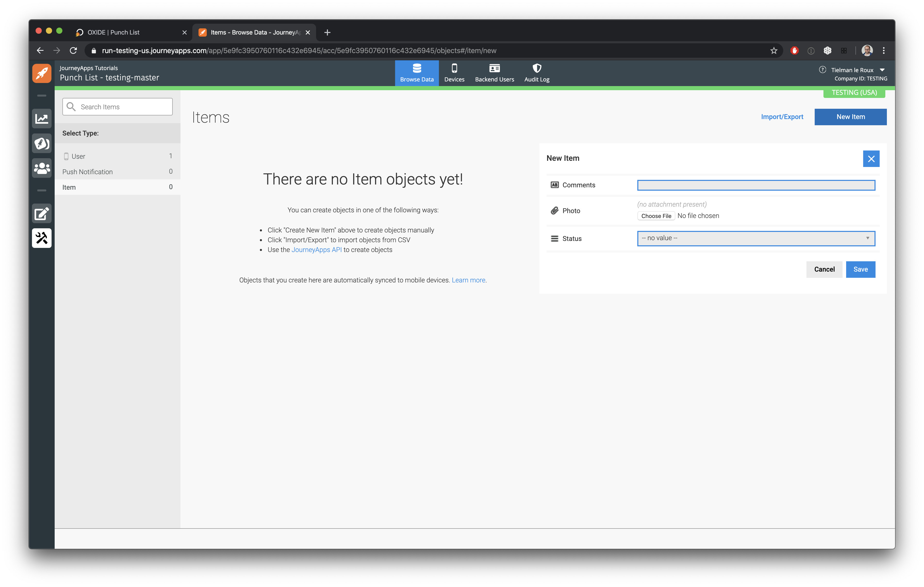This screenshot has height=587, width=924.
Task: Select the Audit Log tab label
Action: [x=537, y=79]
